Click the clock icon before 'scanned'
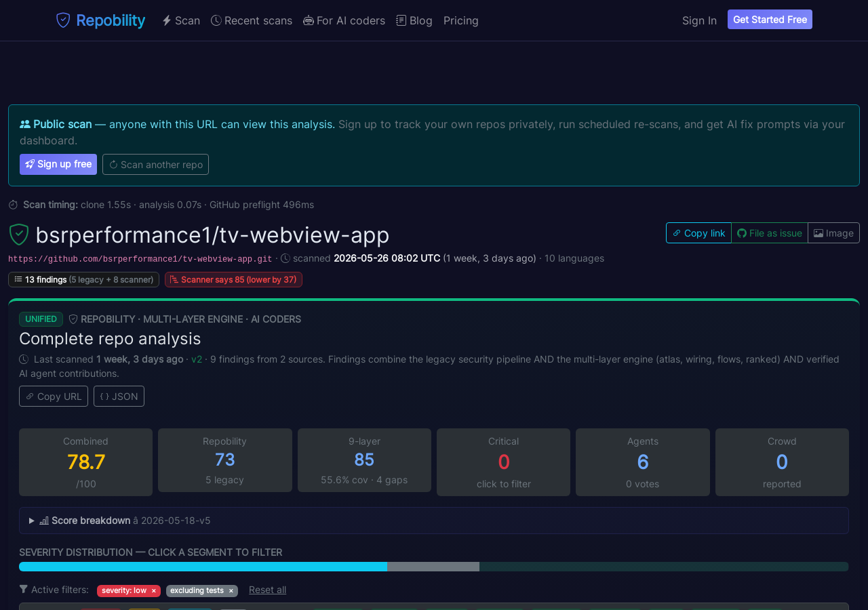 285,258
